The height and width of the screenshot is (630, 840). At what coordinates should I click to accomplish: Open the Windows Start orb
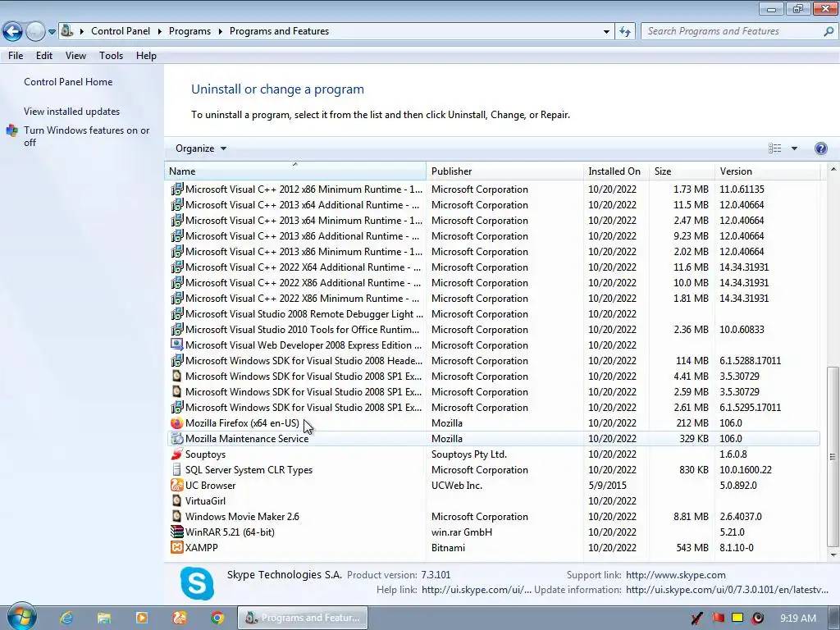click(21, 617)
